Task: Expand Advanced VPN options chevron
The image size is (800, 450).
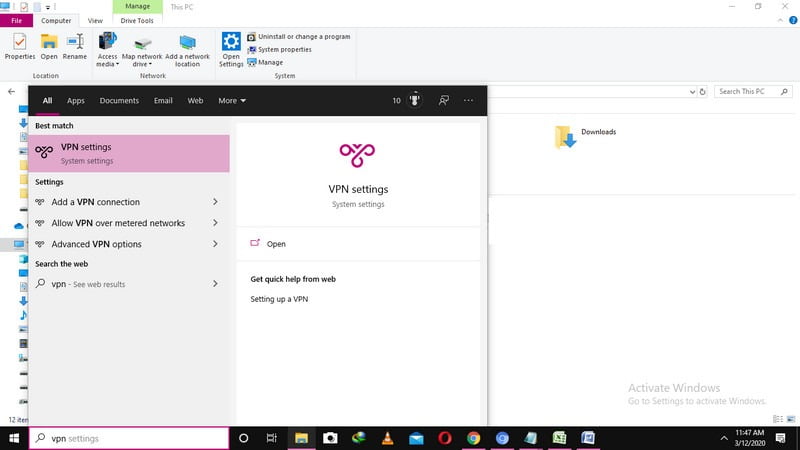Action: (x=215, y=244)
